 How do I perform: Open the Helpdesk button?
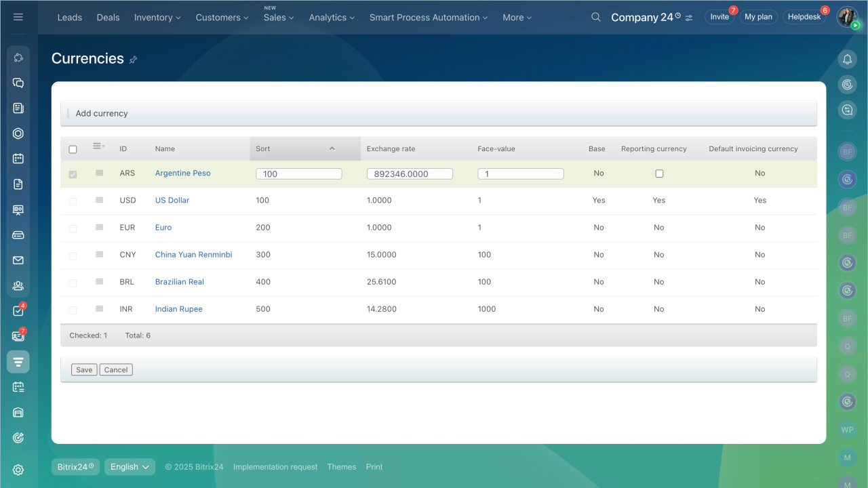click(x=804, y=17)
